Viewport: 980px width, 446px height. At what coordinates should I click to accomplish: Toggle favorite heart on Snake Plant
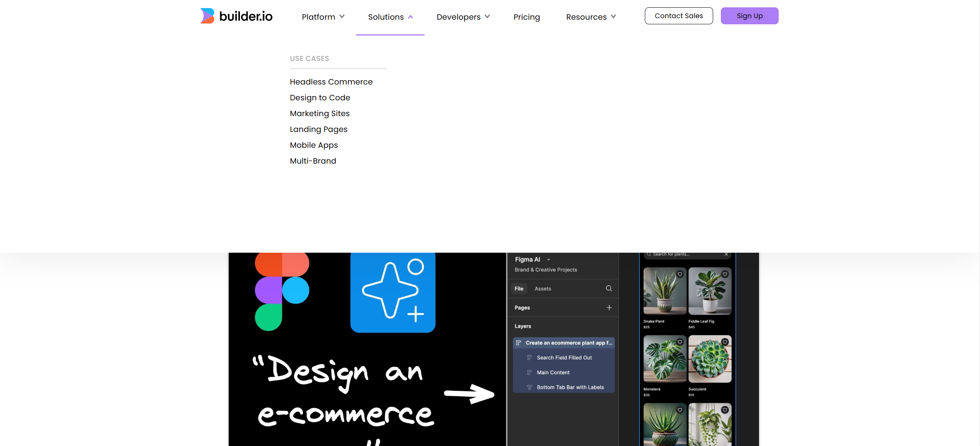[680, 274]
